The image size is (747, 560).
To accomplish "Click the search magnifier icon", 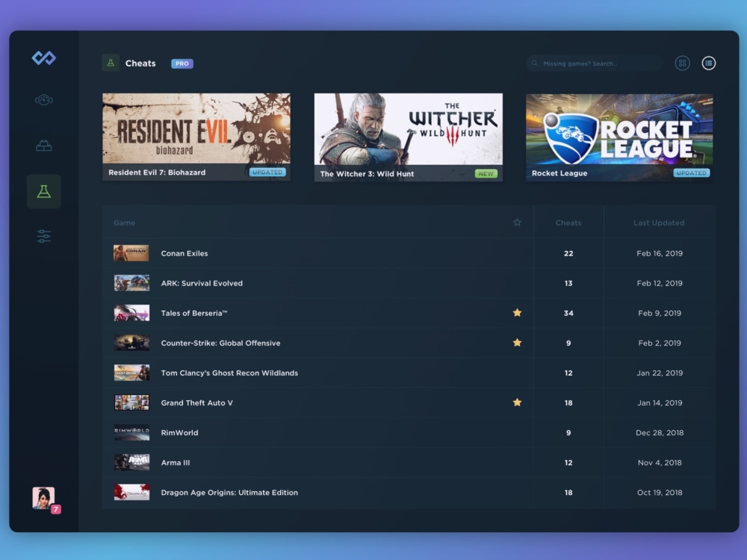I will click(x=535, y=63).
